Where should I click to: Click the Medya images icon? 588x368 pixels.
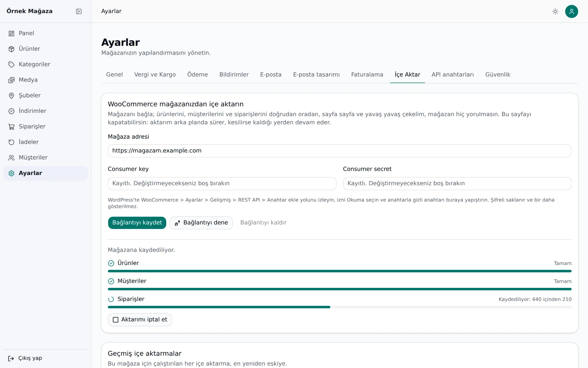(11, 80)
